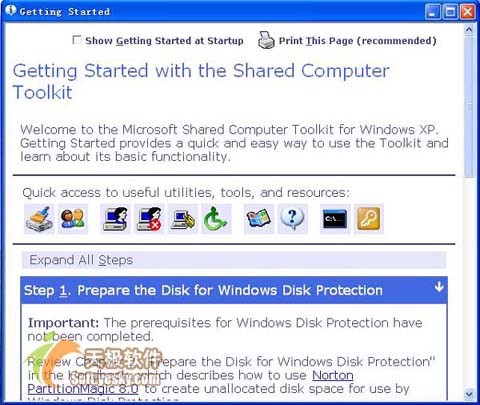
Task: Open the Norton PartitionMagic 8.0 link
Action: pos(190,382)
